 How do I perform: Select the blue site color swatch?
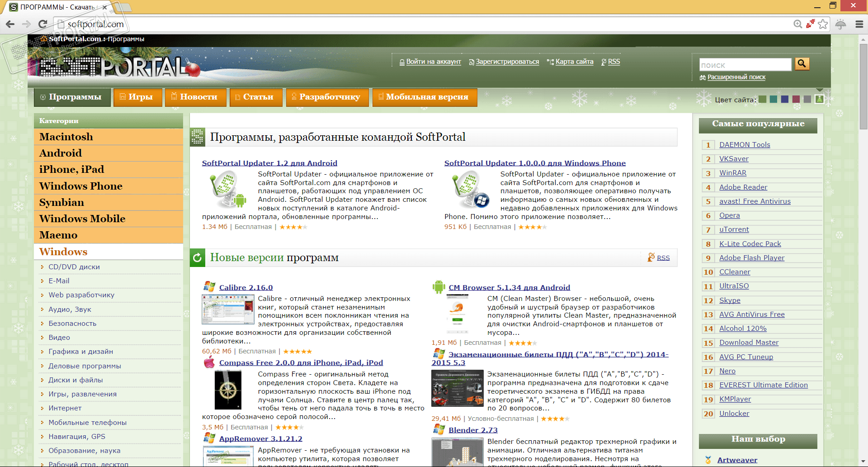point(785,99)
